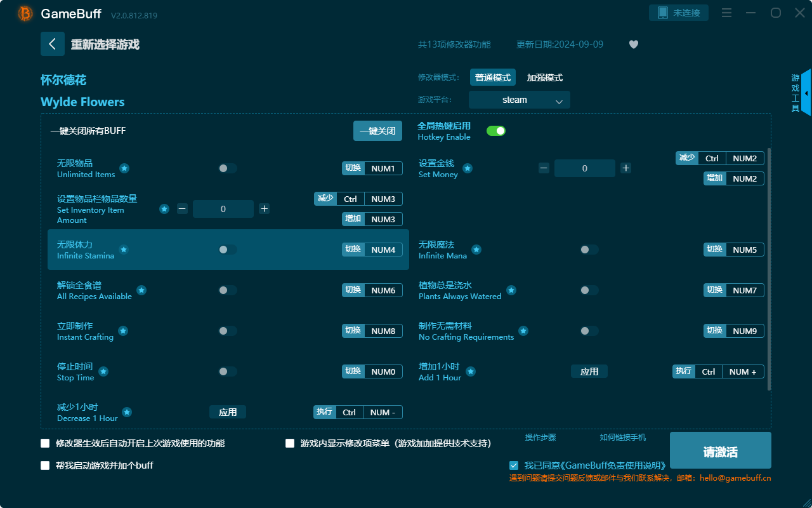Open the hamburger menu in the title bar
The width and height of the screenshot is (812, 508).
[726, 13]
